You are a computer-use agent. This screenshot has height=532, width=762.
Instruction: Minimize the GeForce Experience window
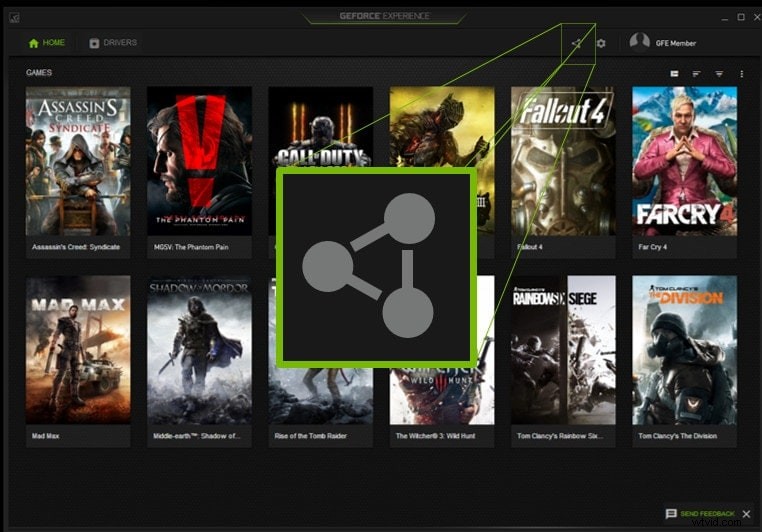(x=725, y=17)
